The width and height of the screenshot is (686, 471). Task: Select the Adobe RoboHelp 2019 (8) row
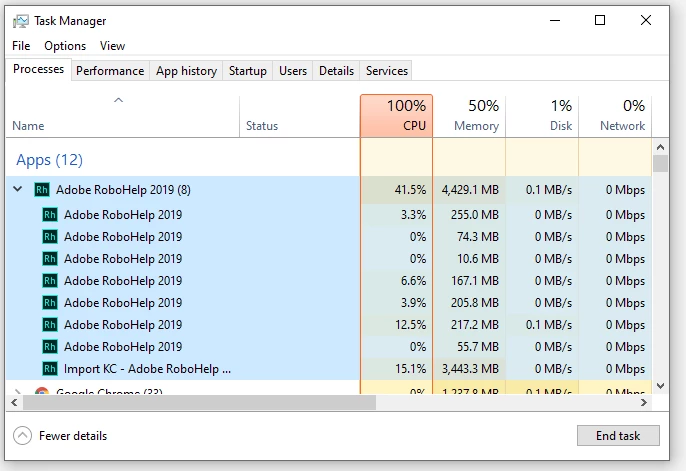point(329,190)
